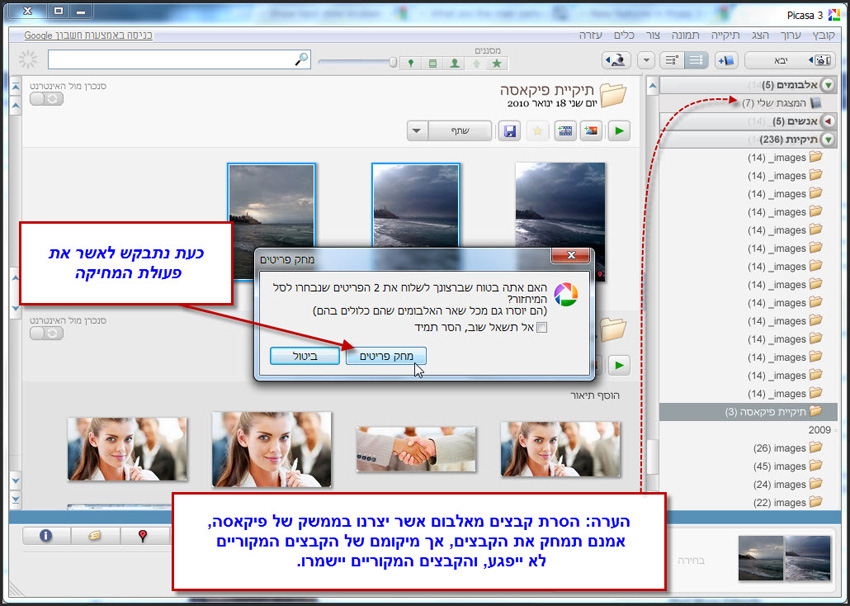The image size is (850, 606).
Task: Click the create movie presentation icon
Action: tap(565, 131)
